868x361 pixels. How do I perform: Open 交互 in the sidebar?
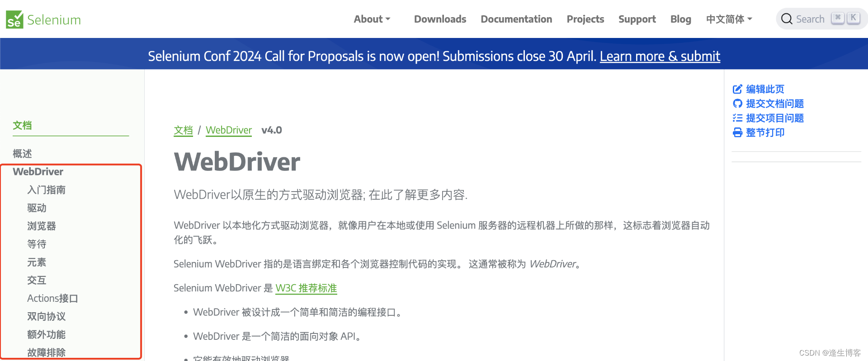coord(37,280)
